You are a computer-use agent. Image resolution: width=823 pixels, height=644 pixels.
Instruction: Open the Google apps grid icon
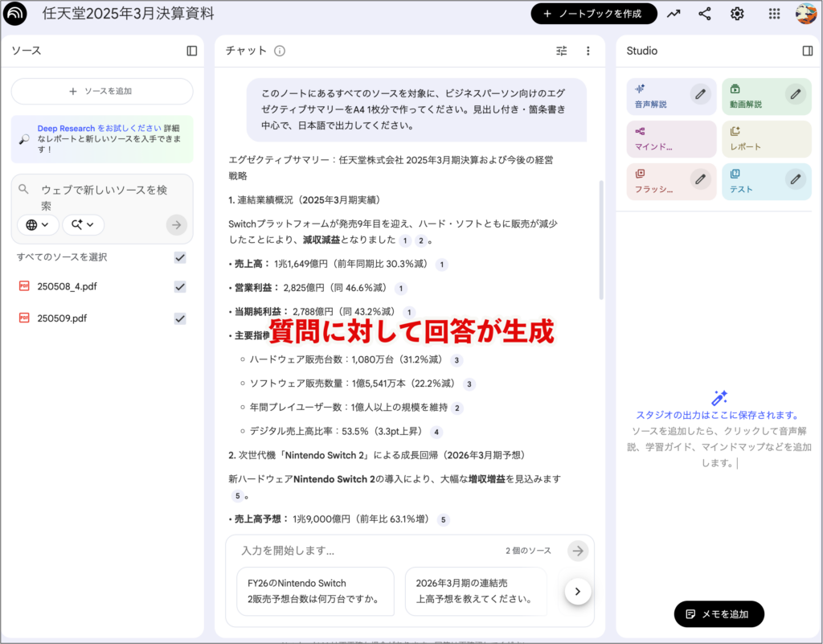pos(774,14)
